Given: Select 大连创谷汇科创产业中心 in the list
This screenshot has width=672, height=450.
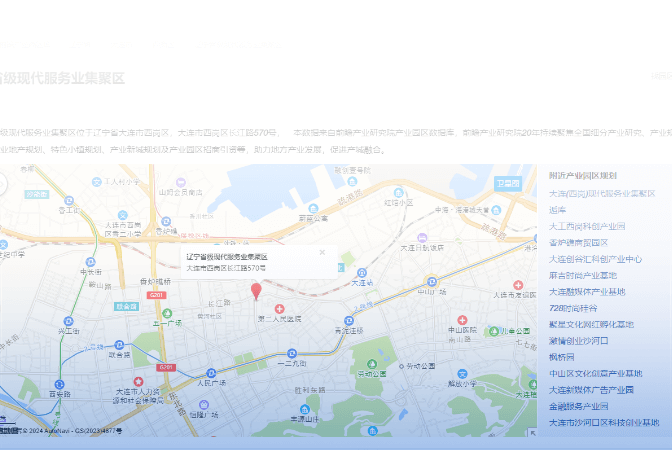Looking at the screenshot, I should pos(595,258).
